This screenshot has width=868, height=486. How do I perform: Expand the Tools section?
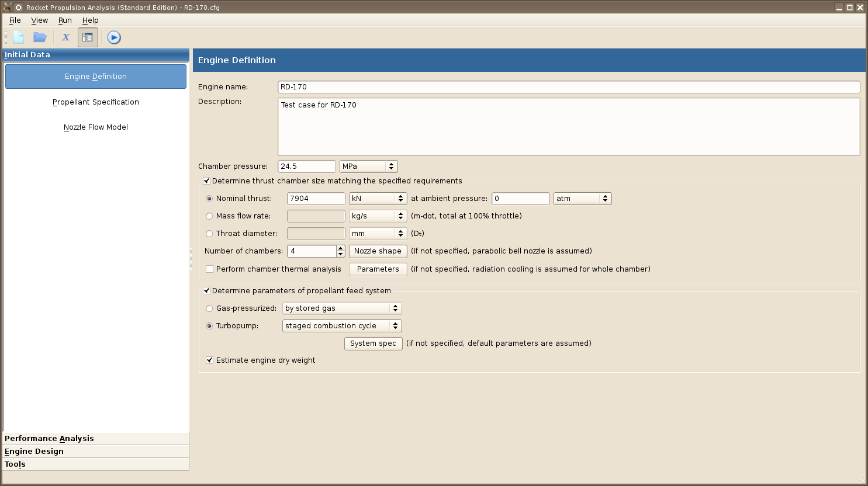point(96,464)
